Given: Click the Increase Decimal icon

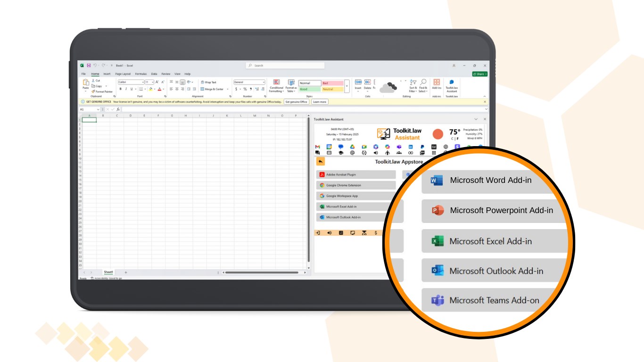Looking at the screenshot, I should (x=257, y=89).
